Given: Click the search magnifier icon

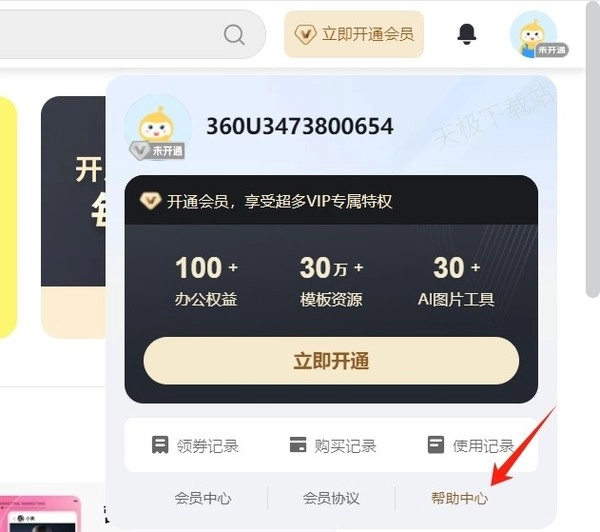Looking at the screenshot, I should 234,35.
